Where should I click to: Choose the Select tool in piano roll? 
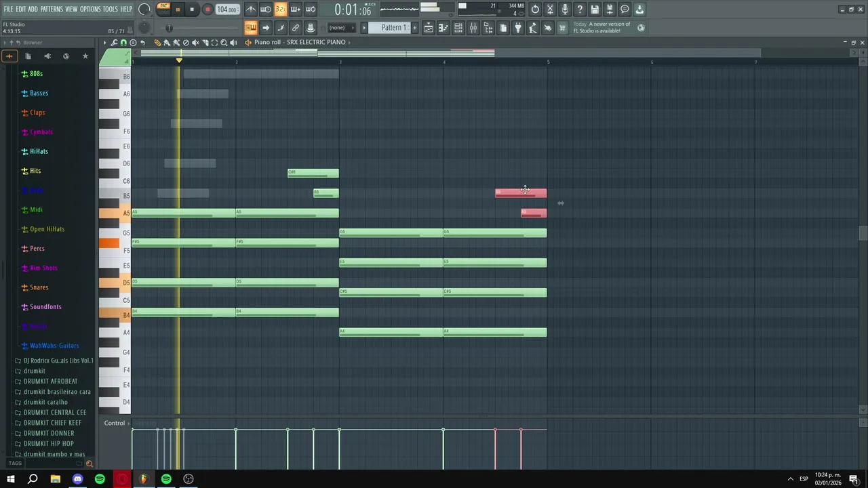click(x=214, y=42)
